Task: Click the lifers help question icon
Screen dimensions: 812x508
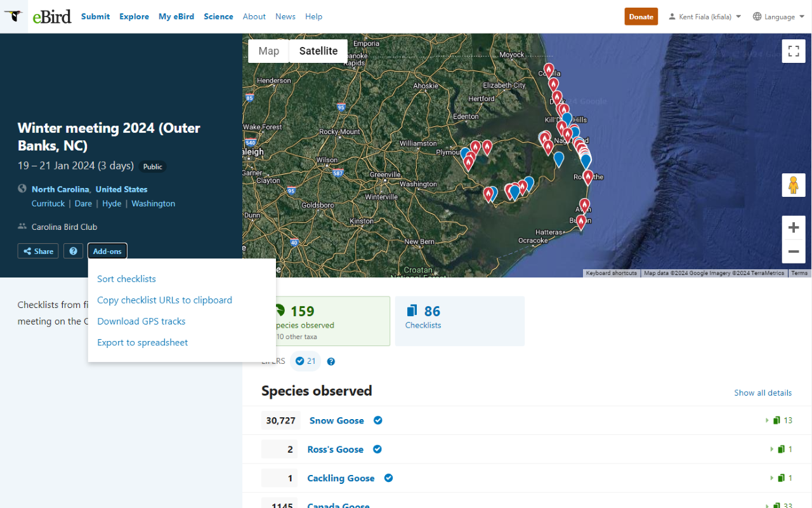Action: point(331,361)
